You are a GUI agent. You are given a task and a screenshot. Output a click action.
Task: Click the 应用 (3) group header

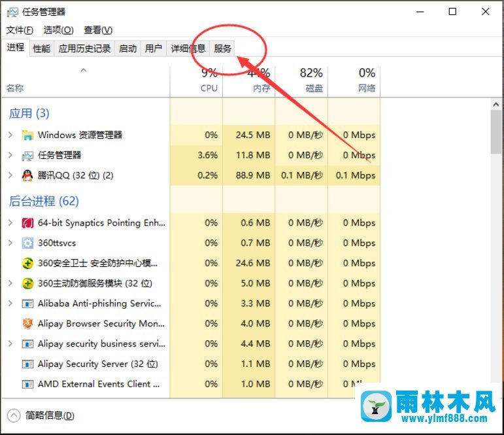29,114
